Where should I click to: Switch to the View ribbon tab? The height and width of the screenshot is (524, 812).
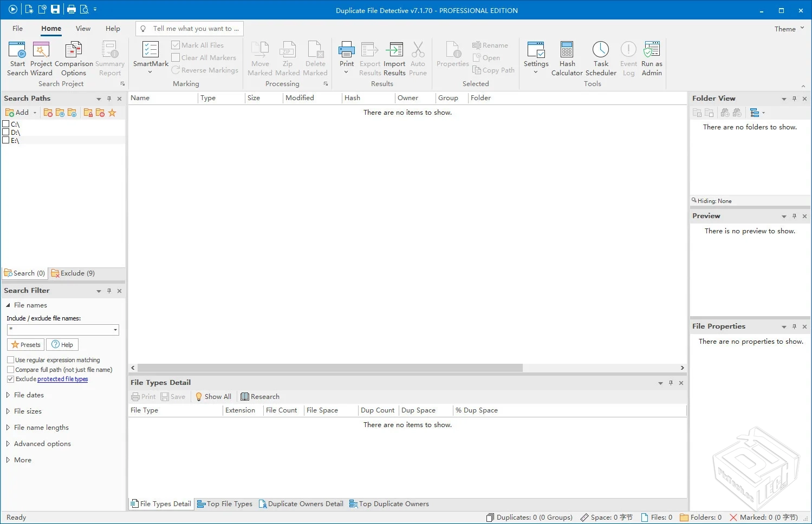click(x=82, y=28)
